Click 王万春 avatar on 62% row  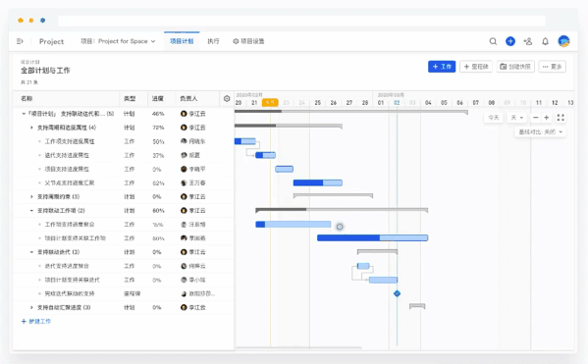184,182
